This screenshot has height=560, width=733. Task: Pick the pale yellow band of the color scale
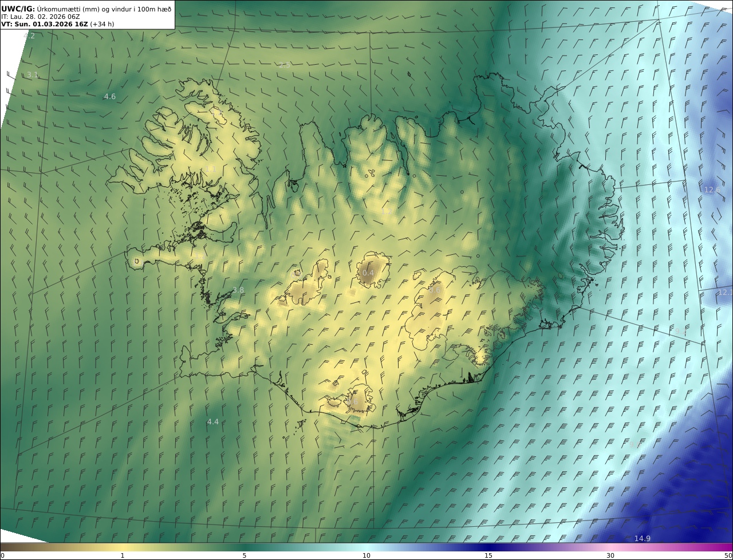click(x=123, y=547)
